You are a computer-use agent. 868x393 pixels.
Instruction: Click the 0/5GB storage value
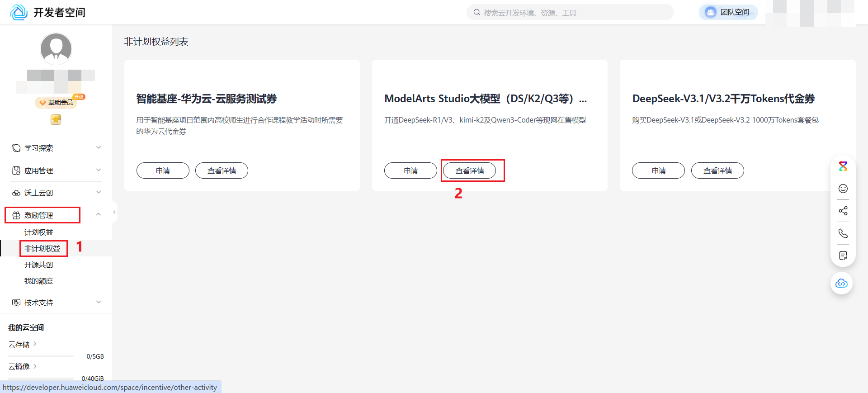tap(95, 356)
